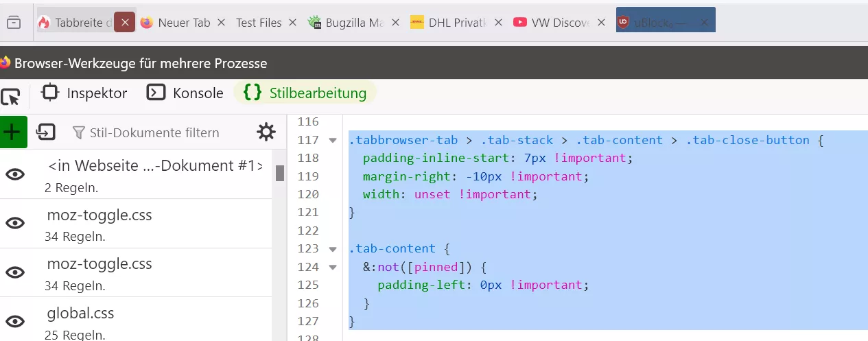This screenshot has width=868, height=341.
Task: Collapse the .tab-content rule at line 123
Action: pyautogui.click(x=333, y=249)
